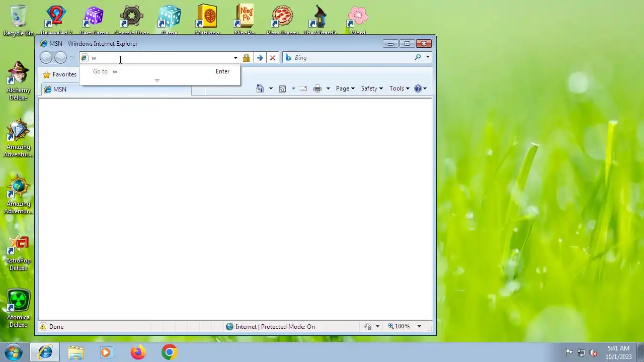The width and height of the screenshot is (644, 362).
Task: Select the "Go to 'w'" autocomplete suggestion
Action: tap(159, 71)
